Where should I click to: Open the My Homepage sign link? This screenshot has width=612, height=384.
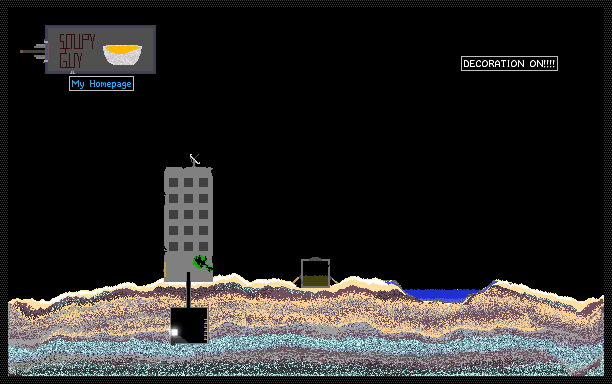tap(101, 84)
